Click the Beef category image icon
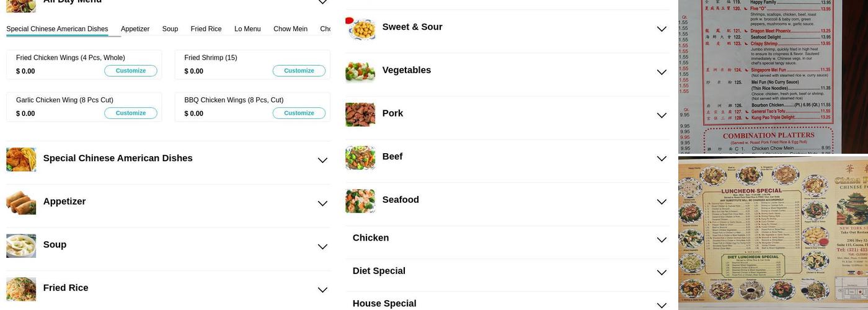 pyautogui.click(x=360, y=157)
